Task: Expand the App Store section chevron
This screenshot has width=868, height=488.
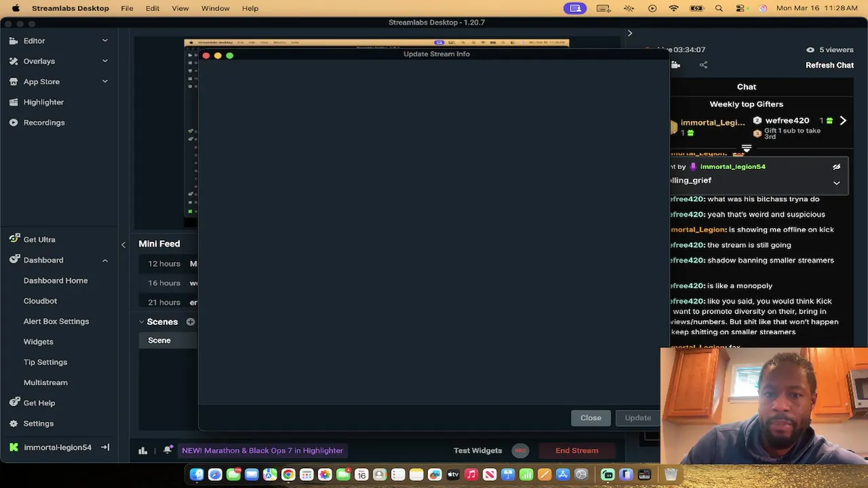Action: pyautogui.click(x=105, y=81)
